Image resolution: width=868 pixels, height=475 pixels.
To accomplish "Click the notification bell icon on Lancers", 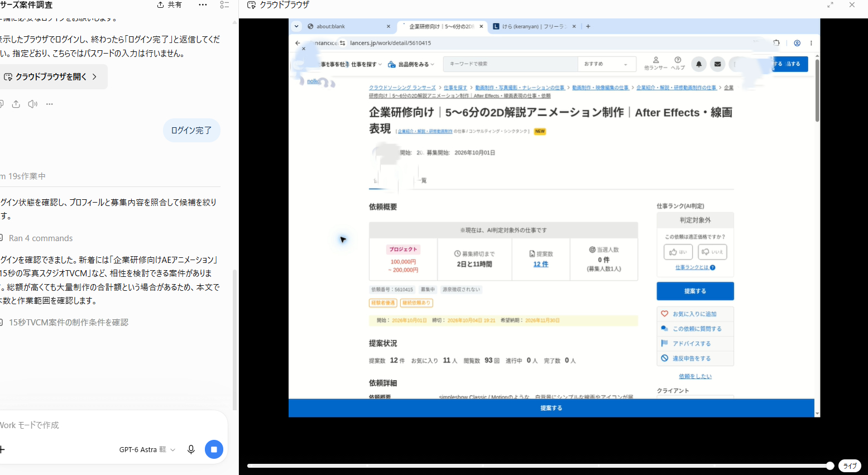I will click(699, 64).
